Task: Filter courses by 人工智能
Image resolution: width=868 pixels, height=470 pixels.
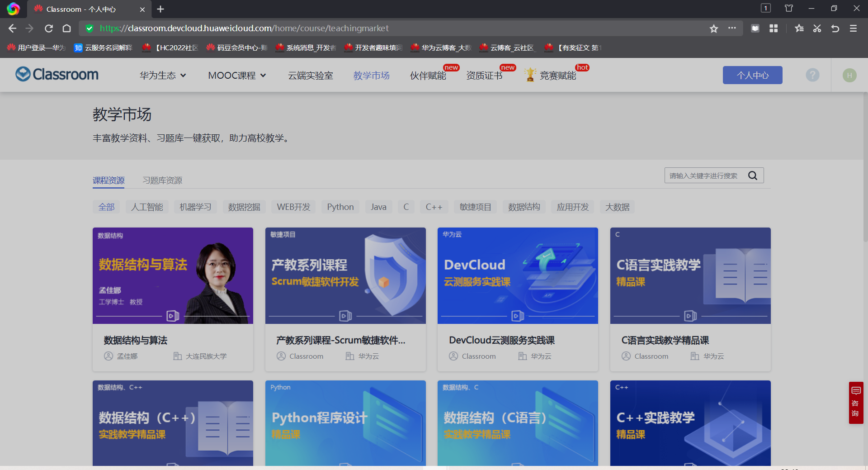Action: [x=147, y=207]
